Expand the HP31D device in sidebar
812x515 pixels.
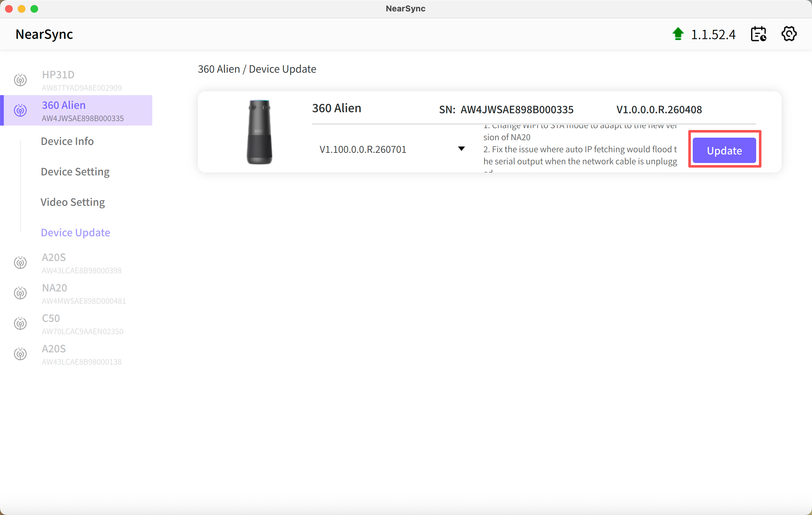76,80
